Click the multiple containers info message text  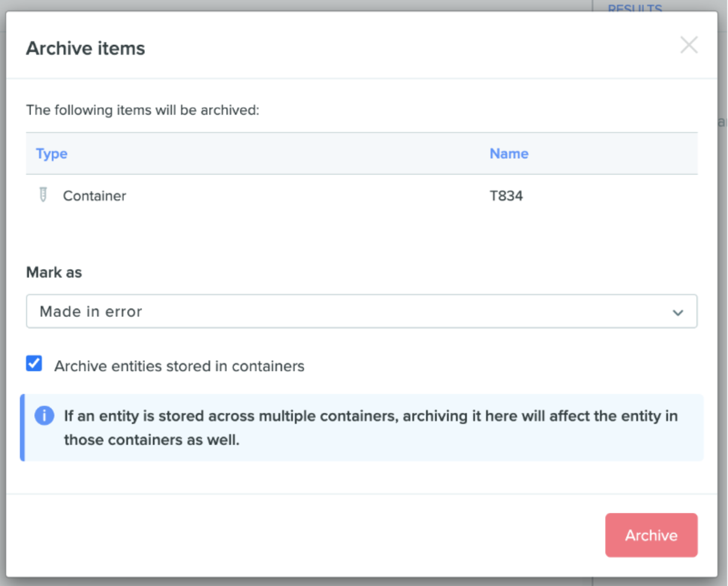point(371,428)
